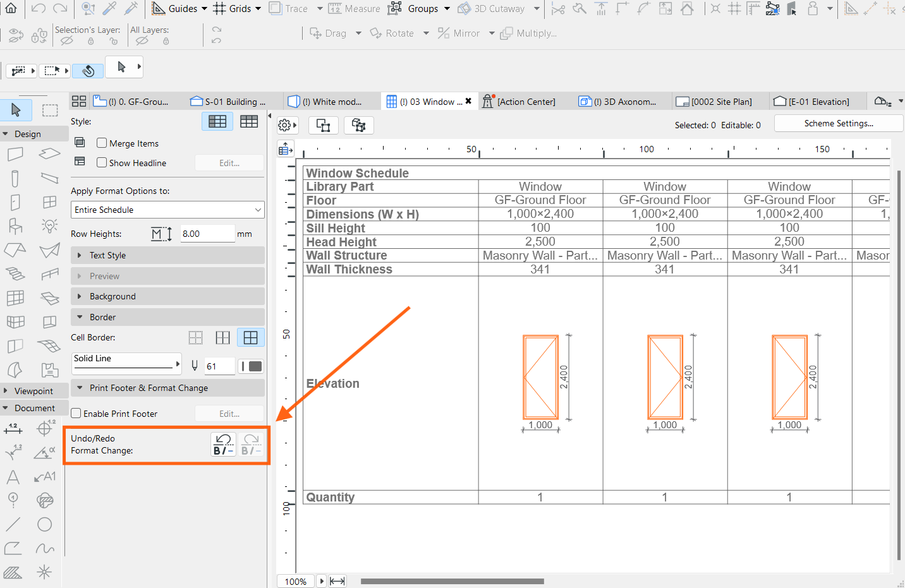Choose the all-borders Cell Border option
This screenshot has height=588, width=905.
pos(251,338)
